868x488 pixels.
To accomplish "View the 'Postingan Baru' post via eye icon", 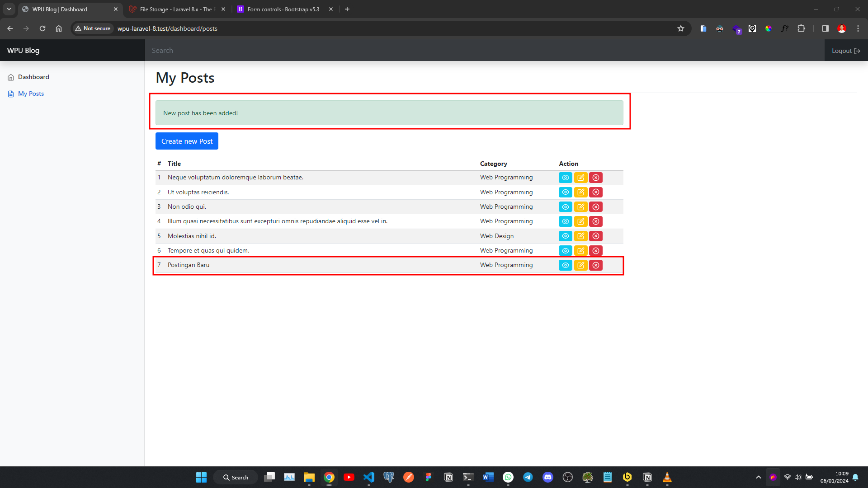I will pos(565,265).
